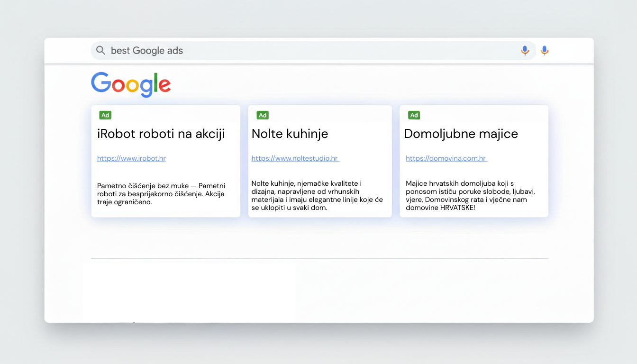
Task: Open the 'Nolte kuhinje' ad headline
Action: pos(290,134)
